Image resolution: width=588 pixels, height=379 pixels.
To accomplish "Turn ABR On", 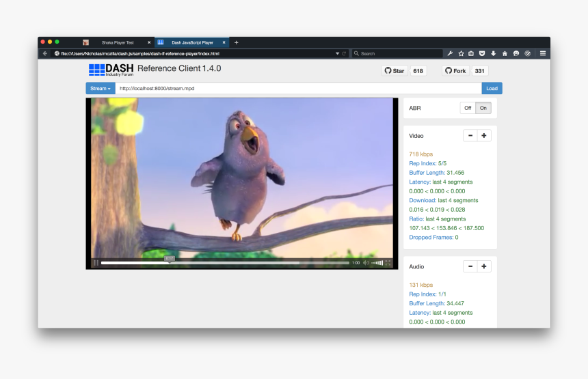I will coord(483,108).
